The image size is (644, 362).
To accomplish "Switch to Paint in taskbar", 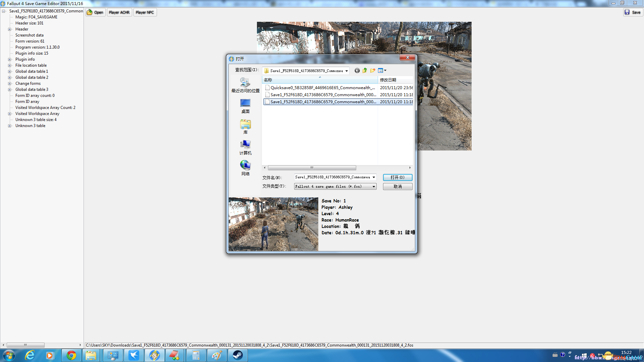I will (217, 355).
